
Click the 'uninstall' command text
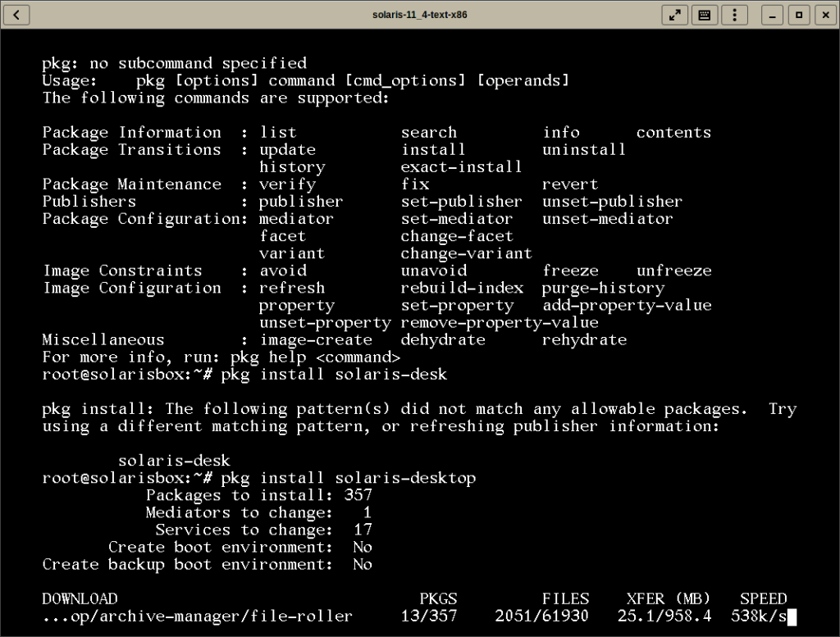584,150
